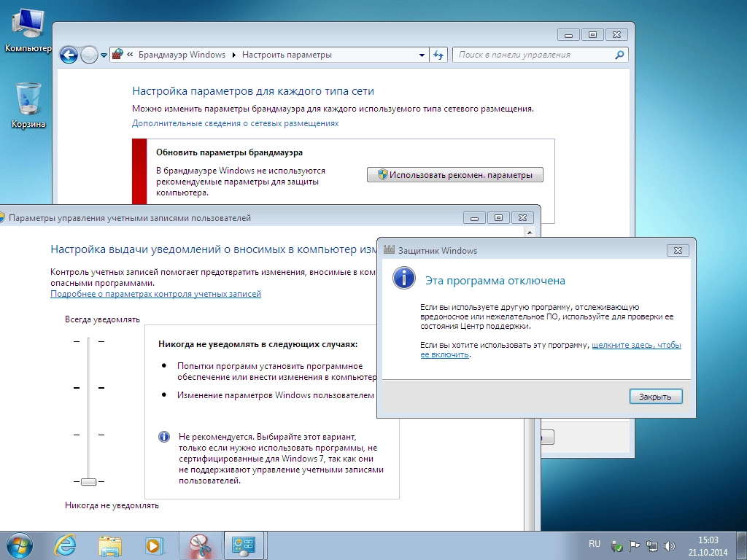This screenshot has height=560, width=747.
Task: Set UAC slider to top notch level
Action: [88, 341]
